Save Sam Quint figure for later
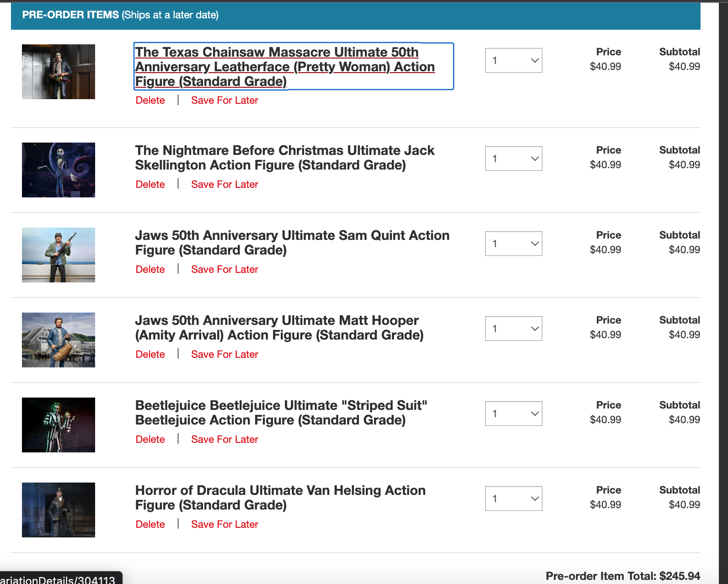 (x=225, y=270)
